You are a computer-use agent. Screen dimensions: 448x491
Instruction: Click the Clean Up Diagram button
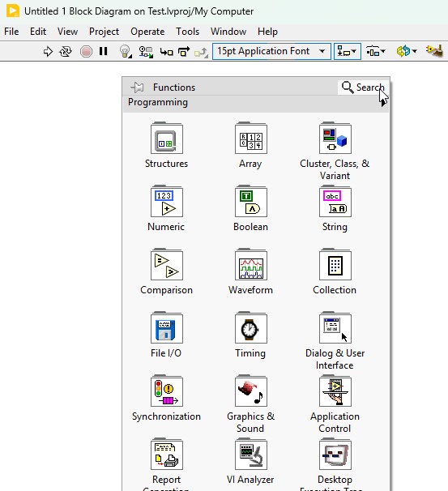(434, 51)
